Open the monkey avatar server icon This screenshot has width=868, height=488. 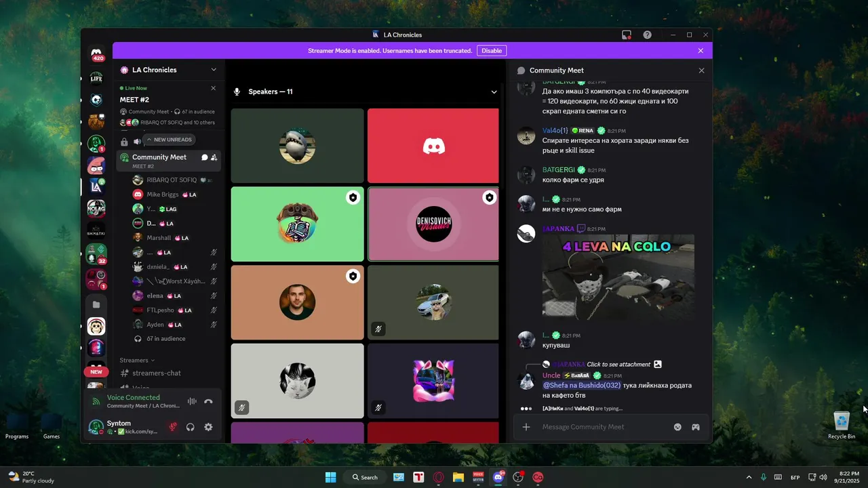pos(96,326)
